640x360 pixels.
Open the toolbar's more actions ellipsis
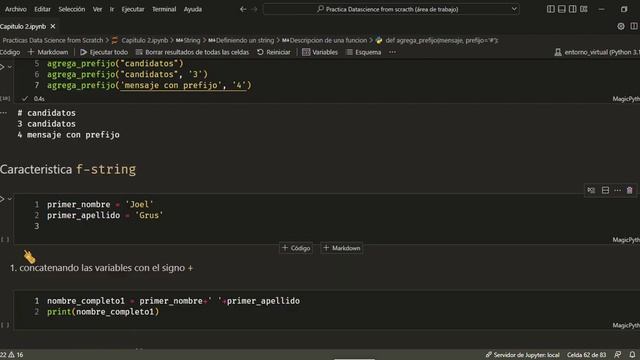click(x=392, y=52)
